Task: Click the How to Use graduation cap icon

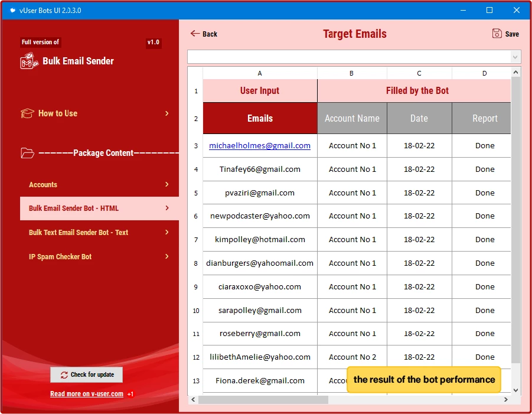Action: [27, 113]
